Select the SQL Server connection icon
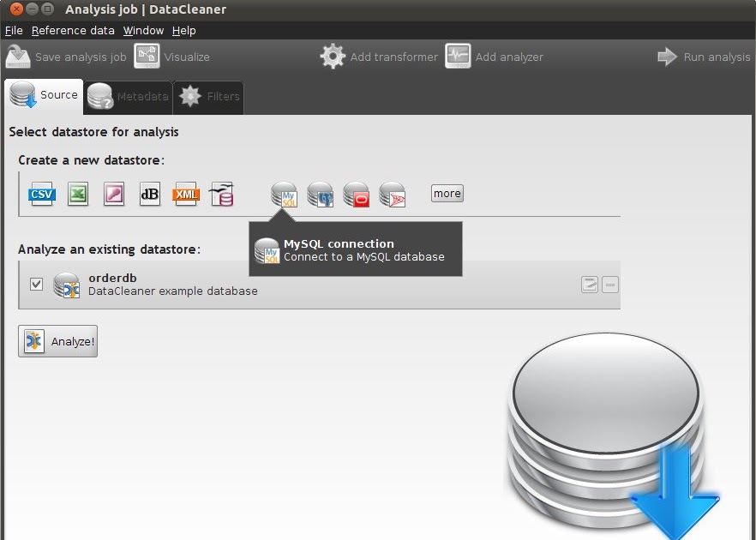Image resolution: width=756 pixels, height=540 pixels. pos(392,194)
